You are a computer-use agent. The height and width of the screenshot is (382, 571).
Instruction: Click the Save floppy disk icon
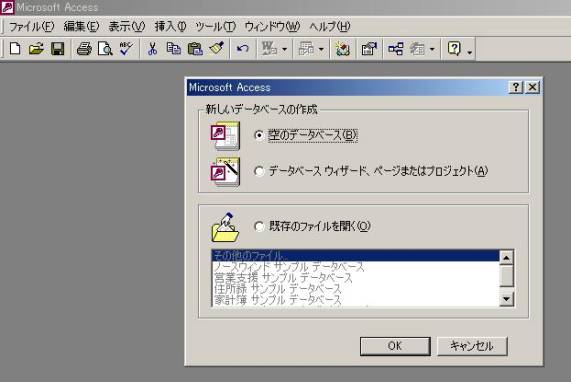(57, 48)
